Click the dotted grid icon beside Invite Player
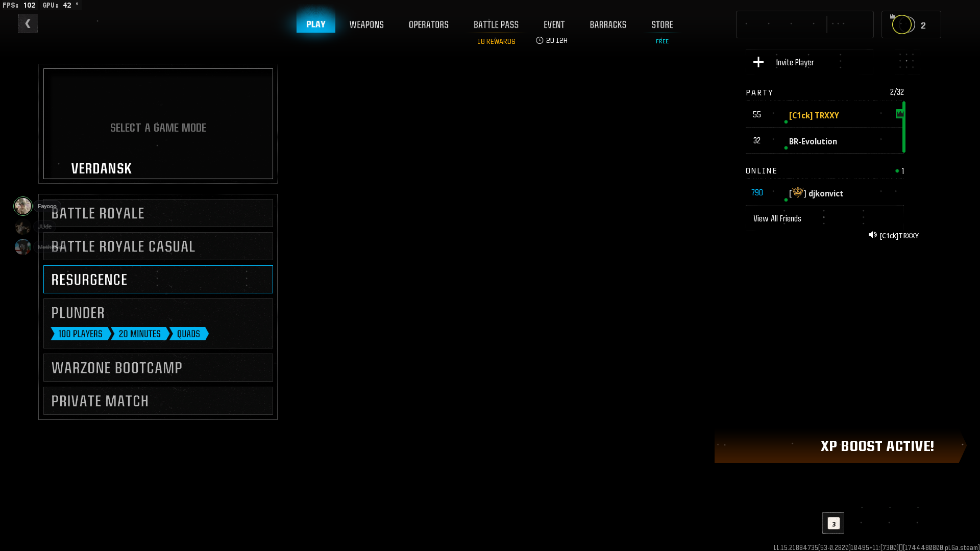Viewport: 980px width, 551px height. click(x=906, y=62)
